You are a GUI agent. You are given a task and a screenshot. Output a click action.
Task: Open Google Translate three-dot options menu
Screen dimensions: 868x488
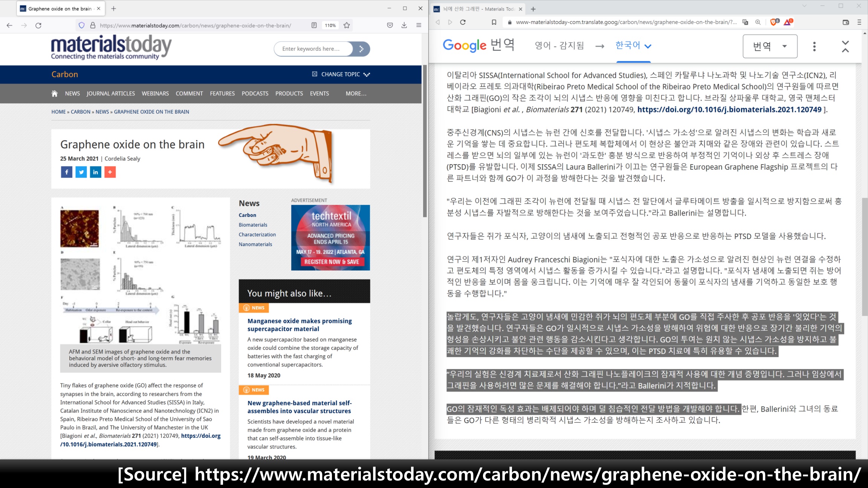pyautogui.click(x=815, y=46)
